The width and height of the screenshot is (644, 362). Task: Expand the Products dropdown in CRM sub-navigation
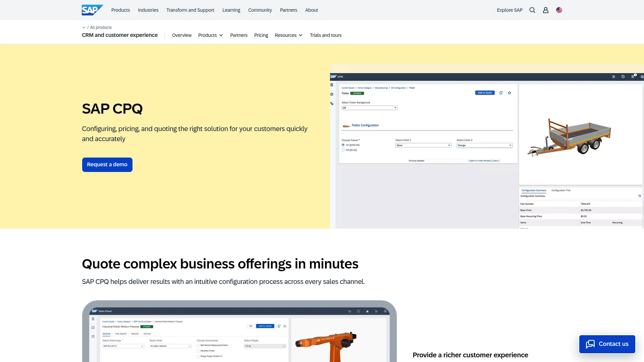point(211,35)
